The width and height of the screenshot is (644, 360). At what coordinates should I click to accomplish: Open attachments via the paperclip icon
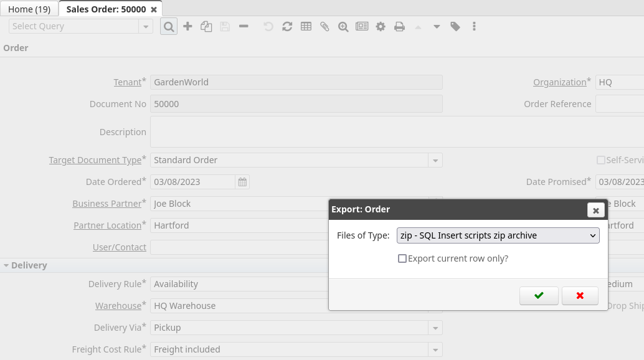324,27
